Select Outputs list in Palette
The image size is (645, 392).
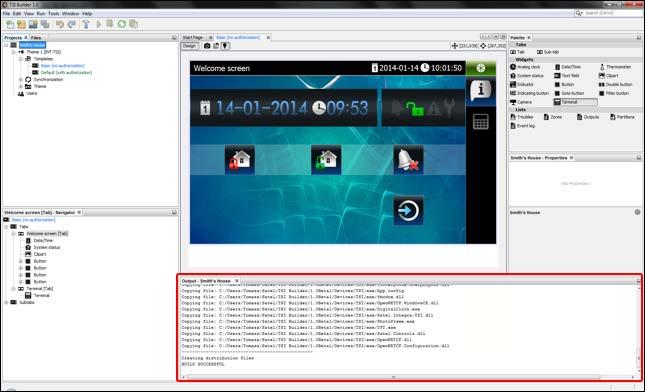coord(588,117)
